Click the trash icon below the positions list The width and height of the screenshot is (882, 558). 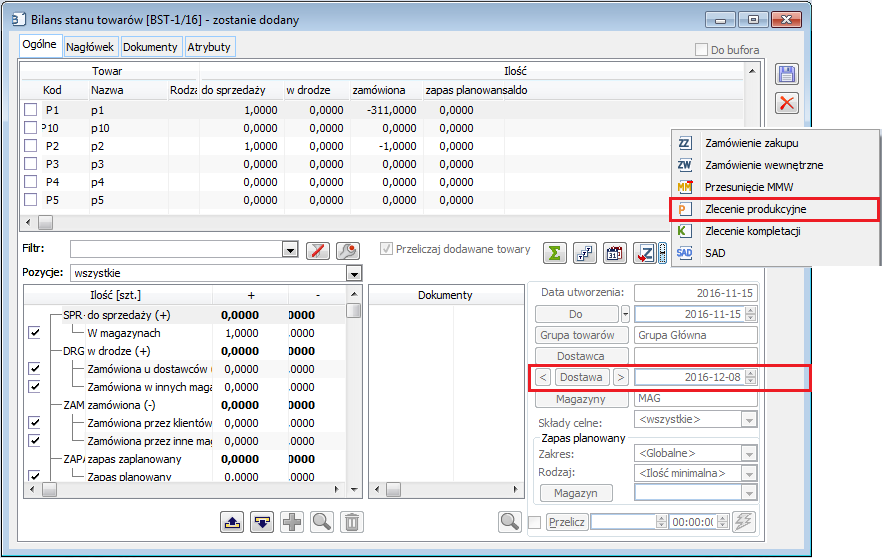click(352, 521)
